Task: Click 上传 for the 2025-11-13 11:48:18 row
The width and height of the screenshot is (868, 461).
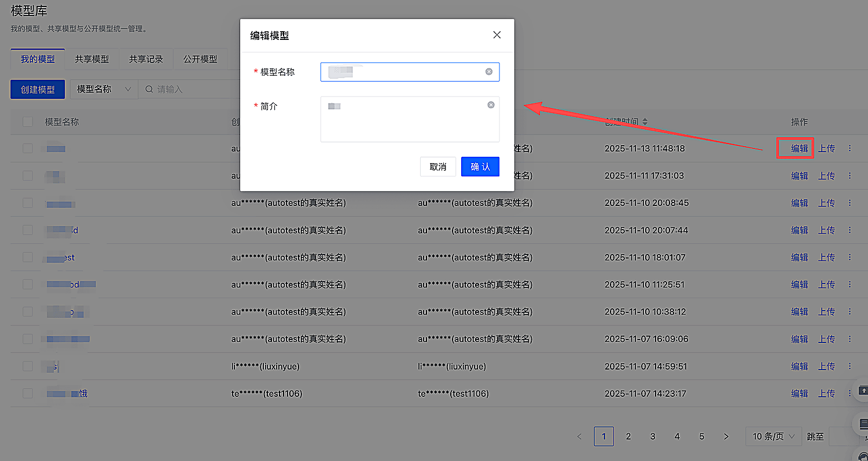Action: (826, 149)
